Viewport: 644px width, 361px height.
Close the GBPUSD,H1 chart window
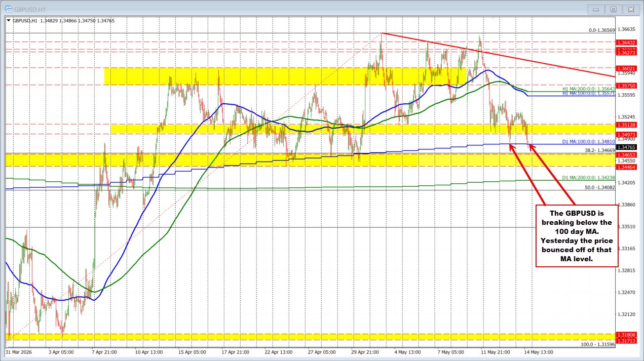[630, 9]
